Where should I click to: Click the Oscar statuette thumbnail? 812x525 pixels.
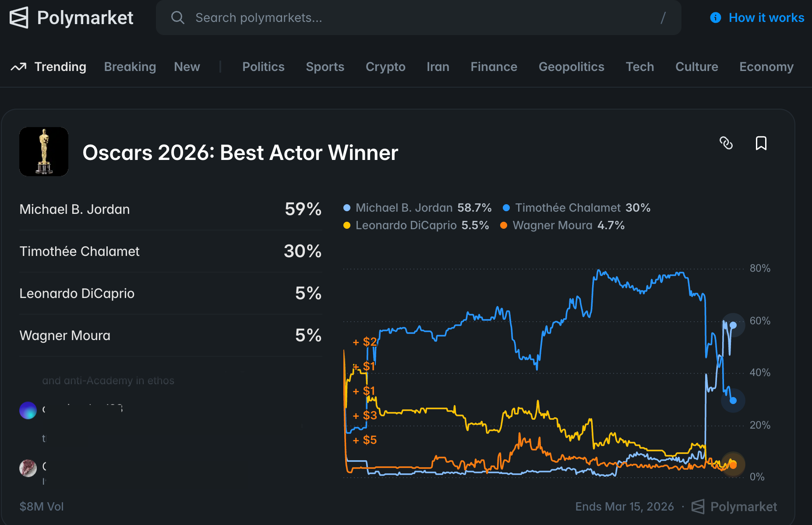44,152
